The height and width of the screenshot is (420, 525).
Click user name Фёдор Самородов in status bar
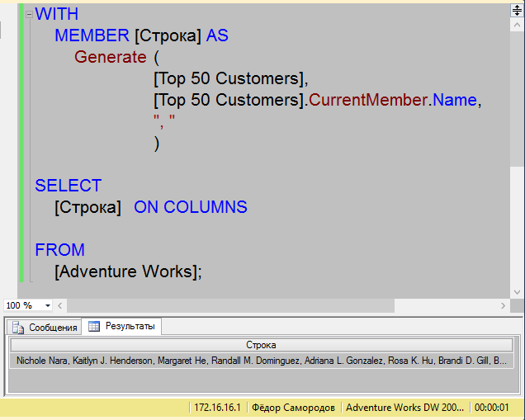(x=293, y=408)
